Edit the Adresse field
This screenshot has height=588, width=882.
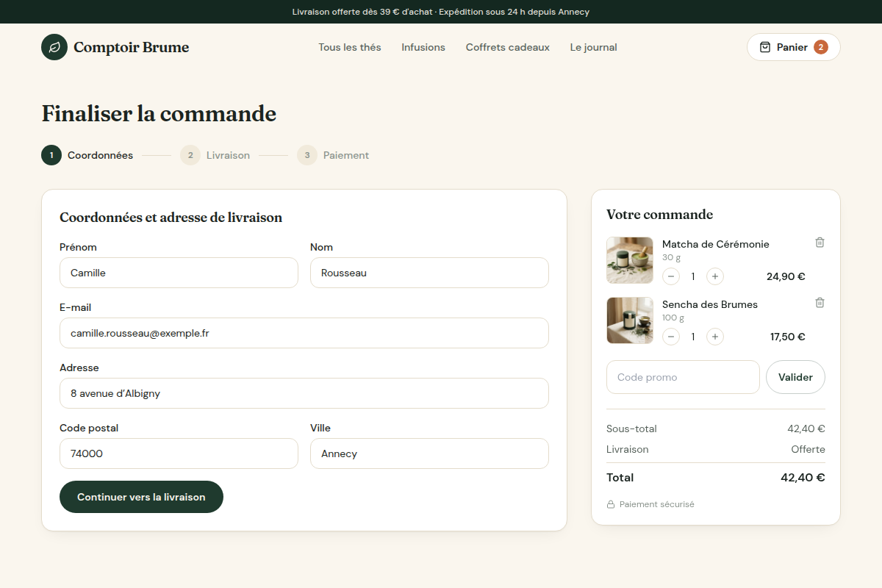(x=304, y=393)
